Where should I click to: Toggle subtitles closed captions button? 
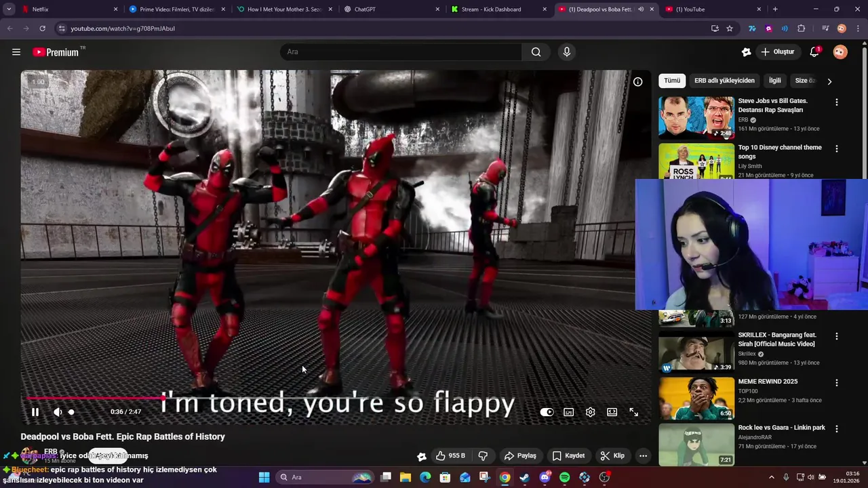click(x=568, y=412)
